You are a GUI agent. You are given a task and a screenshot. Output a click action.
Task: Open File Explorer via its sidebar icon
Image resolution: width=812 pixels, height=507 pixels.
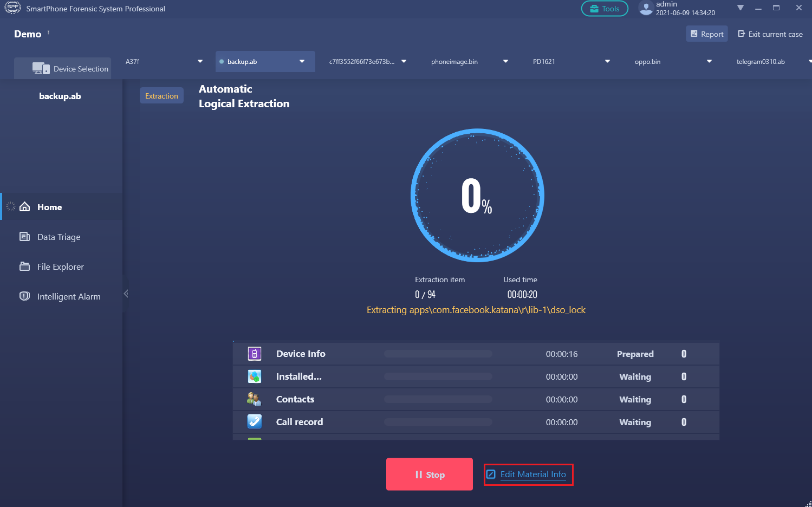coord(25,266)
